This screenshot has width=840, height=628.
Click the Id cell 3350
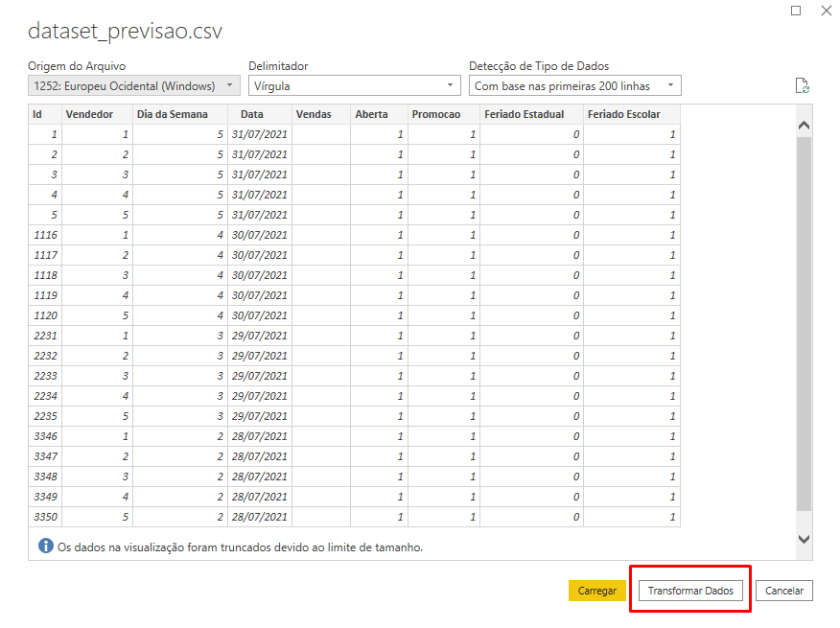point(45,517)
